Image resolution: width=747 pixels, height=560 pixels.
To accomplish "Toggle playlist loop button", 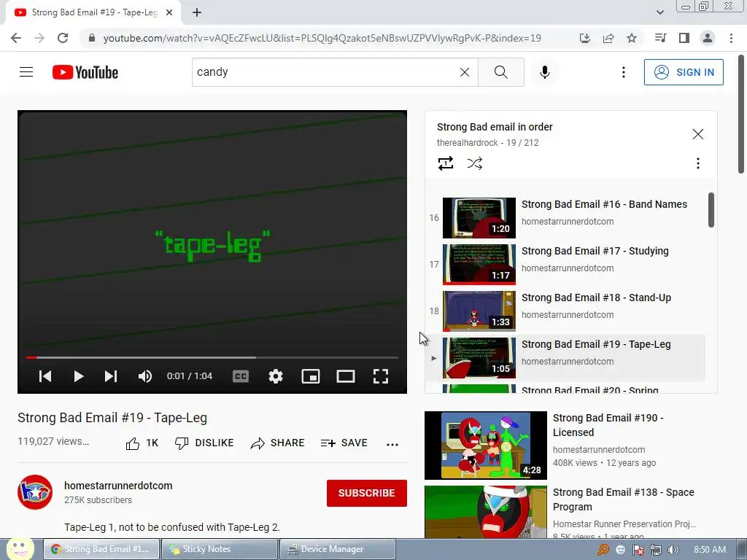I will 446,163.
